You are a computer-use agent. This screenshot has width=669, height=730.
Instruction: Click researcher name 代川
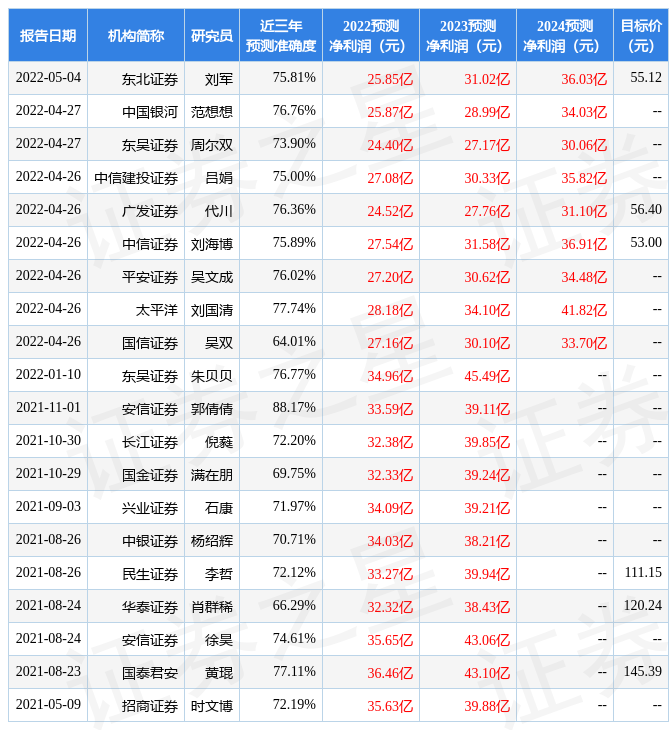click(x=219, y=211)
